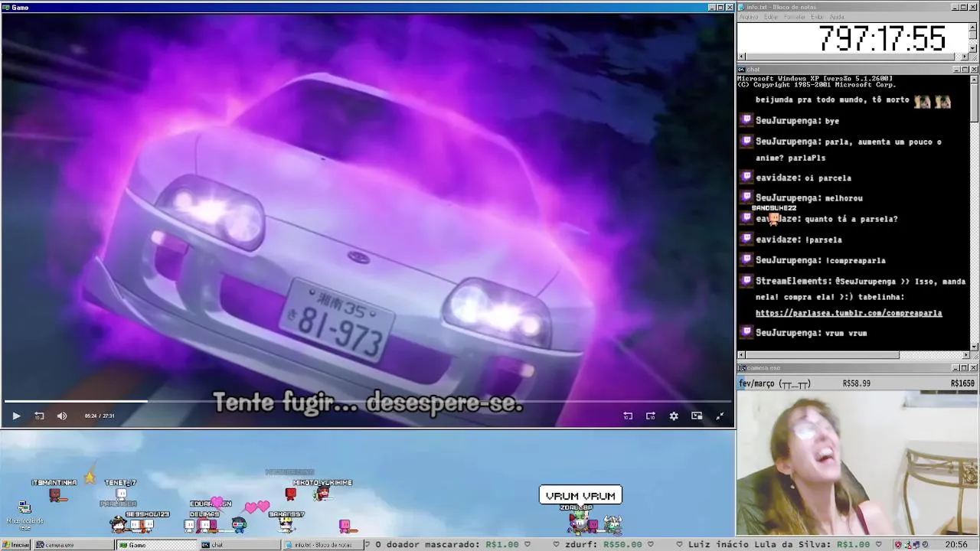Open Editar menu in Bloco de notas
The width and height of the screenshot is (980, 551).
point(771,17)
